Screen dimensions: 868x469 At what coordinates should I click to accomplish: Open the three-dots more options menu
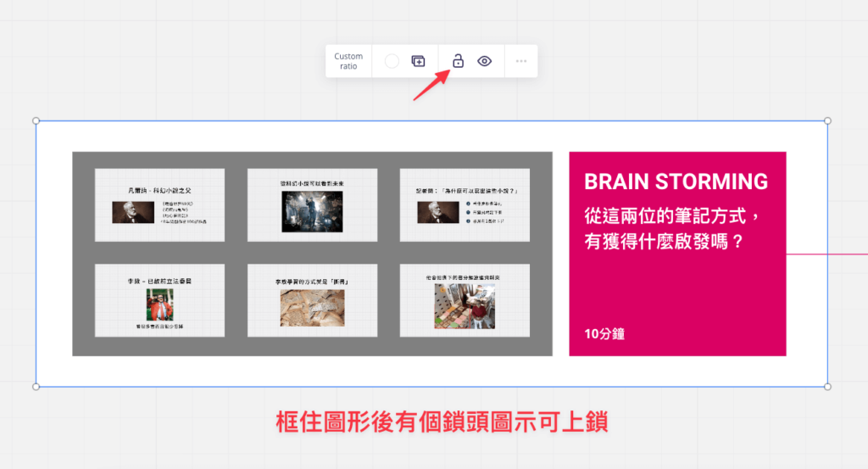pos(521,61)
